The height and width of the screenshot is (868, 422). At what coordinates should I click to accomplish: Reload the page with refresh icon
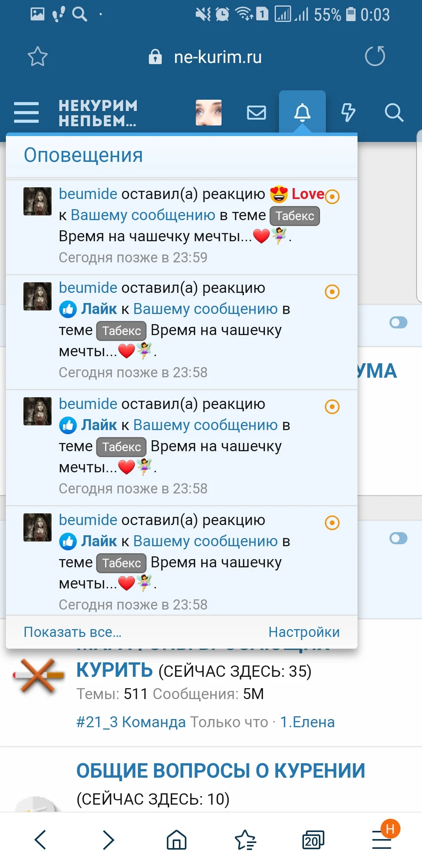375,56
